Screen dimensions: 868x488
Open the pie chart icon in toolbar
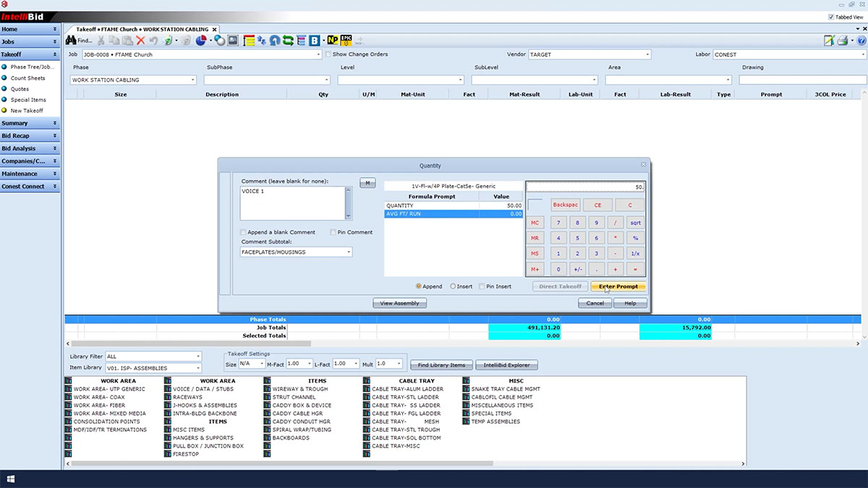point(201,40)
